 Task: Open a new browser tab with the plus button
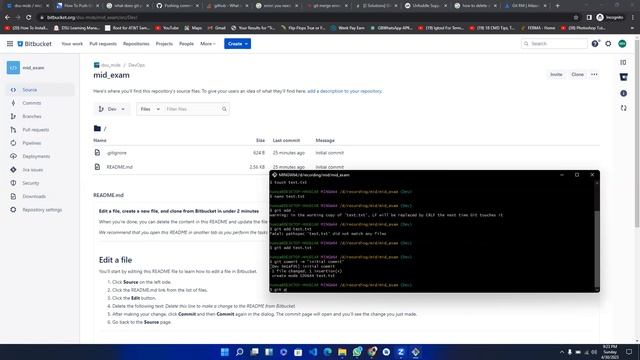point(558,6)
